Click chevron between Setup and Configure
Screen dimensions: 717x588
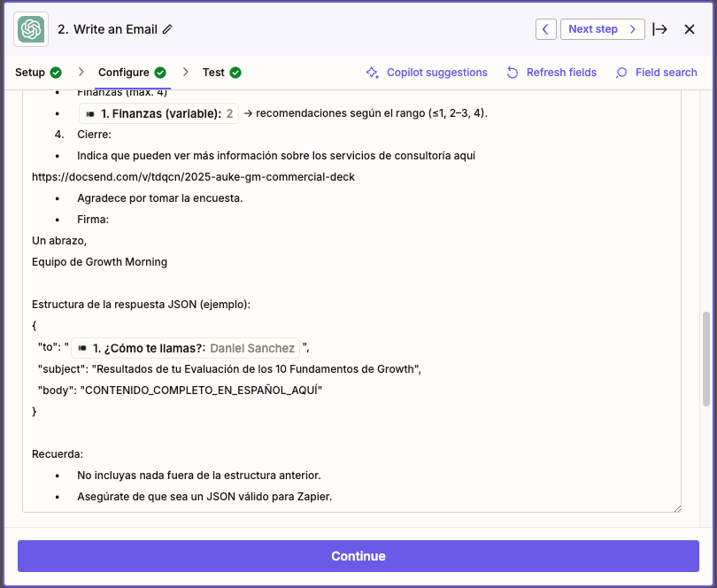(81, 73)
